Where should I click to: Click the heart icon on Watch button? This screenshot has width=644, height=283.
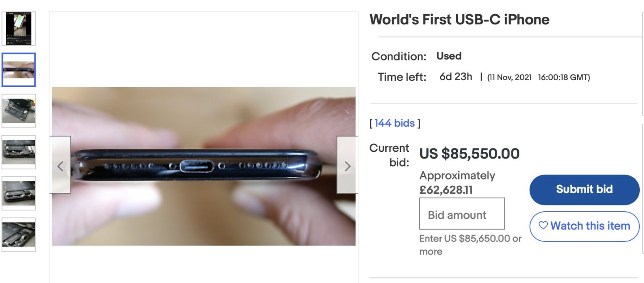click(543, 226)
